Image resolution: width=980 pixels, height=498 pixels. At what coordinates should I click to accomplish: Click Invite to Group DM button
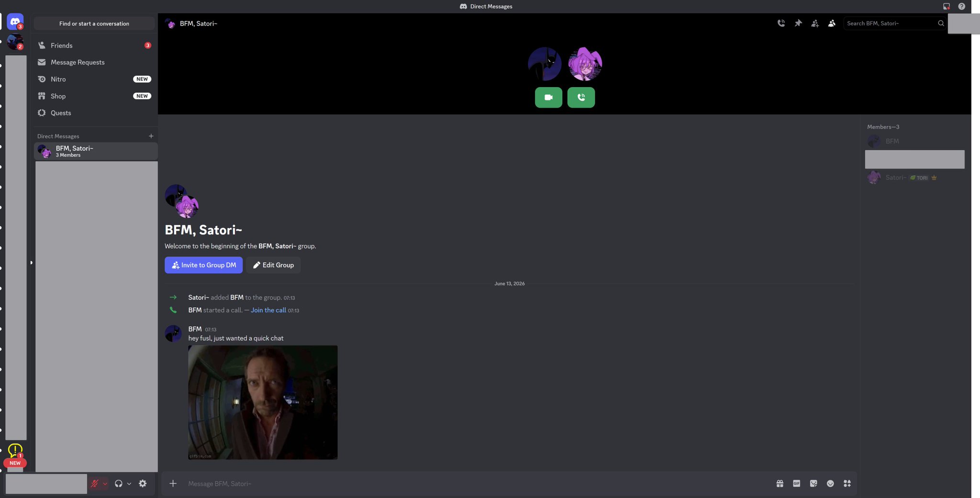point(203,265)
